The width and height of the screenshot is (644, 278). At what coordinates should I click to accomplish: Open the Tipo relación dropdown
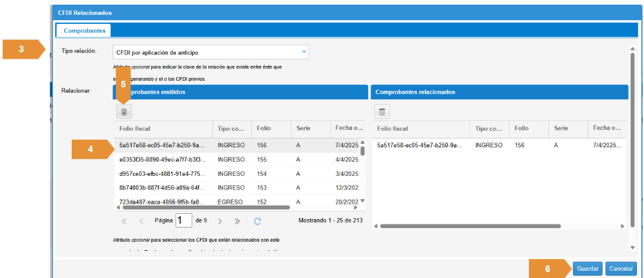pyautogui.click(x=304, y=52)
